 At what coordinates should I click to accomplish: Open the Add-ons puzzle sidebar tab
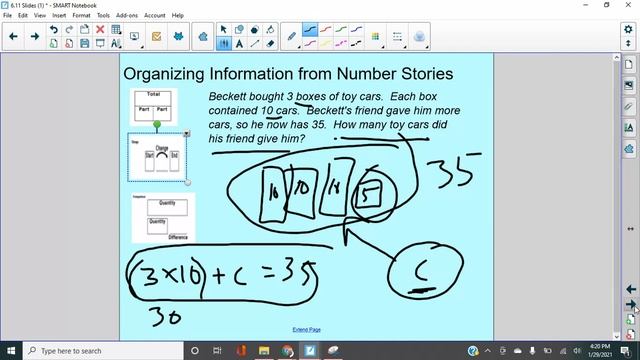click(629, 149)
